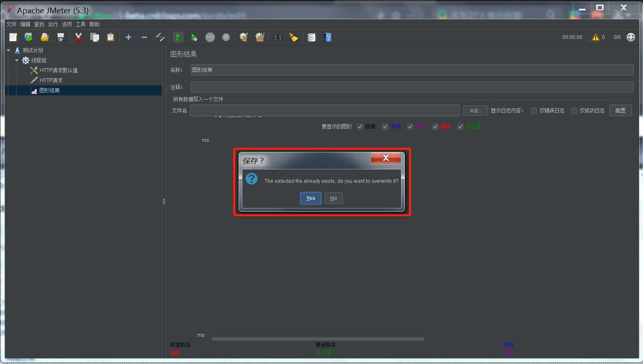
Task: Open the 文件 menu
Action: click(12, 24)
